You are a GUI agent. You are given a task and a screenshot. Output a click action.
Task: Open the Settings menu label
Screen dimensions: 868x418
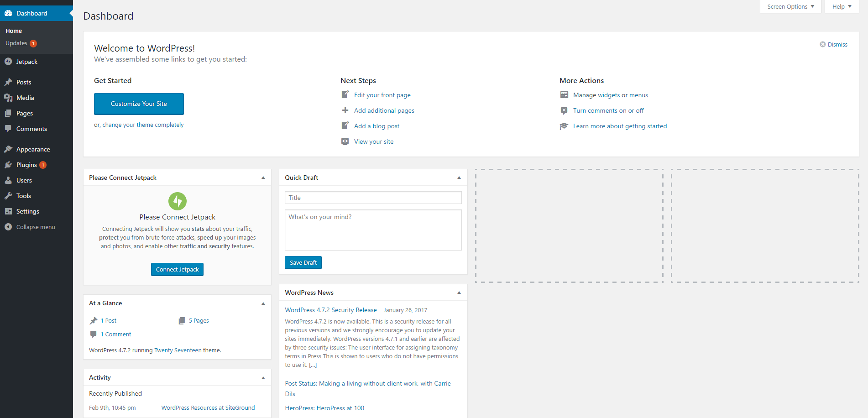28,211
